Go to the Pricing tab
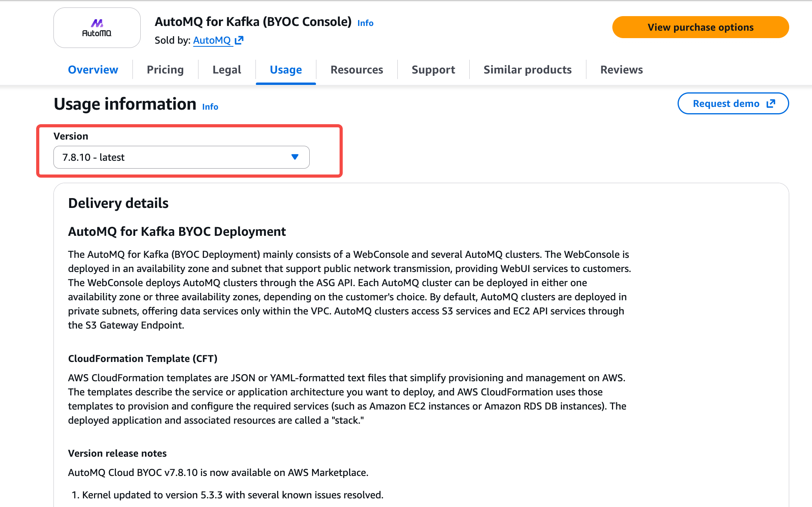Image resolution: width=812 pixels, height=507 pixels. coord(165,70)
